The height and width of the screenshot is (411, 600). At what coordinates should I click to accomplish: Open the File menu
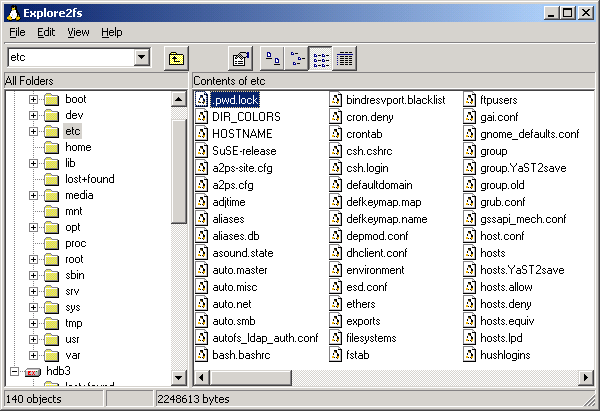click(17, 33)
